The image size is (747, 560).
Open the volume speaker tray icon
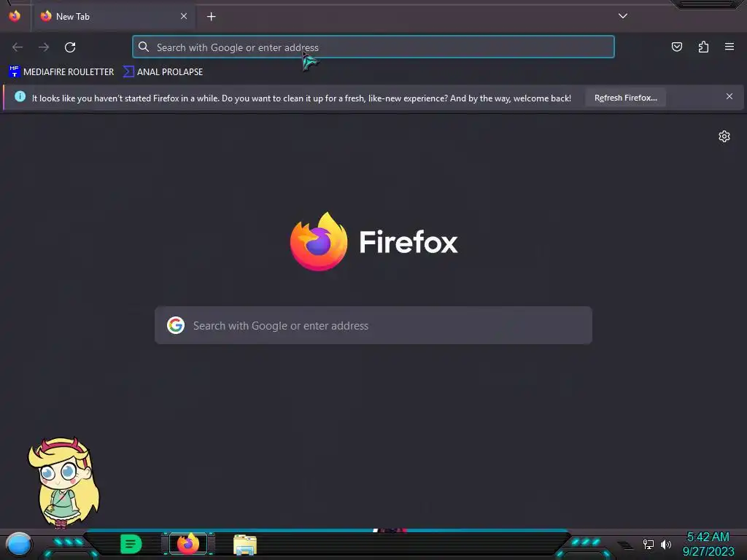pyautogui.click(x=666, y=545)
